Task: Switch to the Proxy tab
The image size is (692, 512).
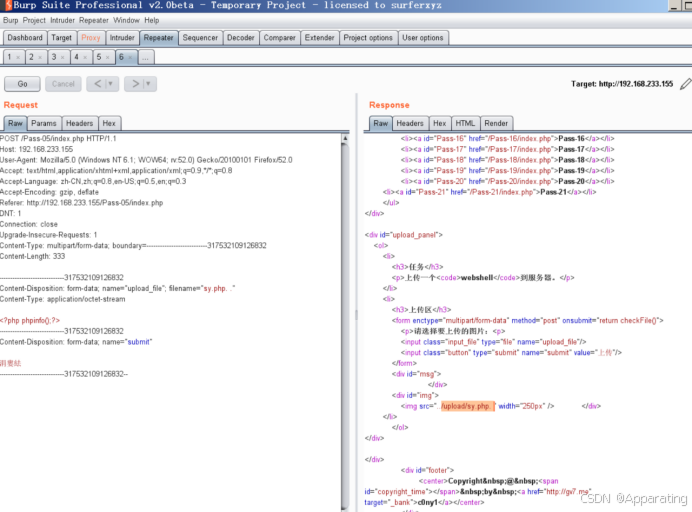Action: pyautogui.click(x=91, y=38)
